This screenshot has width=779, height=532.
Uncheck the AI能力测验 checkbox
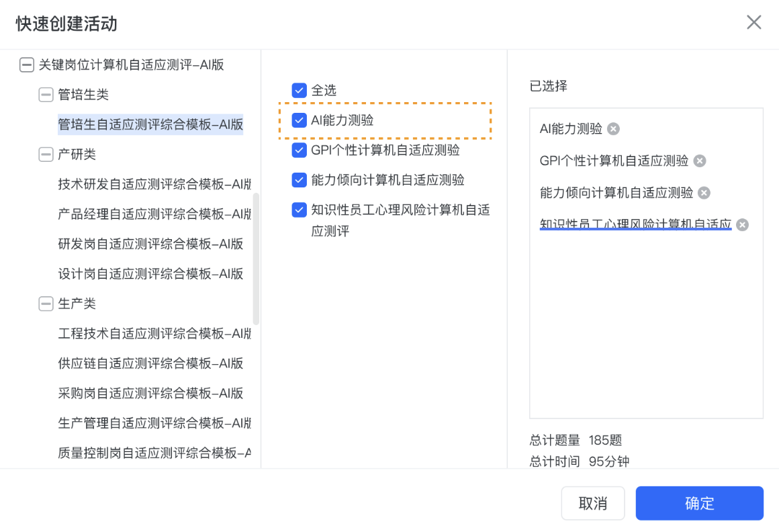299,120
